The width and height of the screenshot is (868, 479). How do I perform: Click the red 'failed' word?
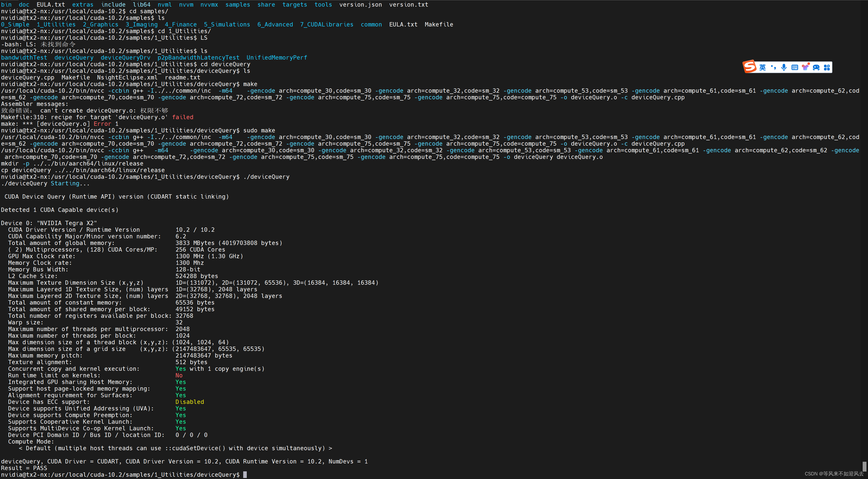click(183, 117)
